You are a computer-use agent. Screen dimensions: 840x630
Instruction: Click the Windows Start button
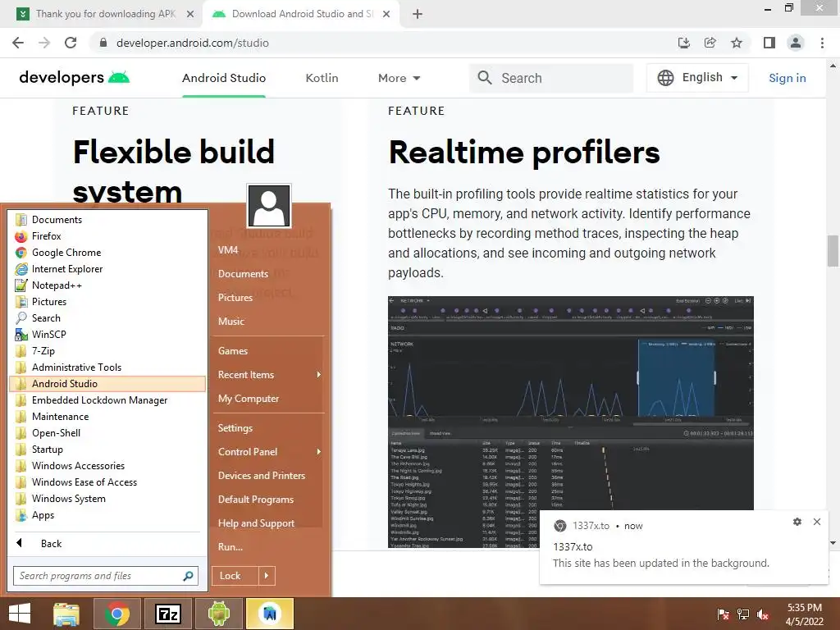20,614
